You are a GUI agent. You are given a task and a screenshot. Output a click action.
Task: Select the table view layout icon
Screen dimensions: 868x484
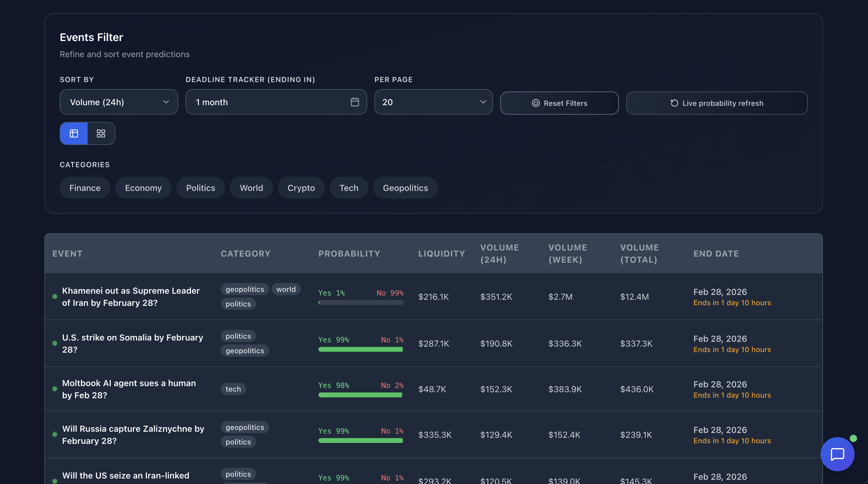tap(74, 133)
